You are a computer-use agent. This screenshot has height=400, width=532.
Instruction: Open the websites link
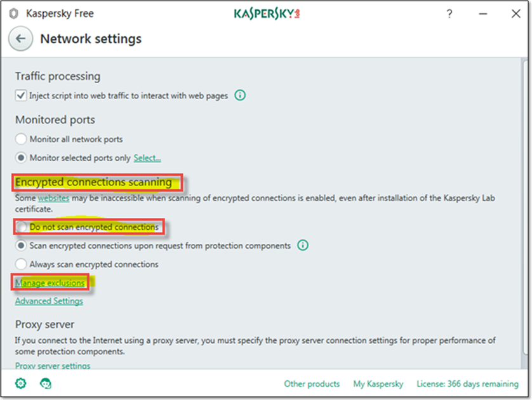click(x=53, y=198)
